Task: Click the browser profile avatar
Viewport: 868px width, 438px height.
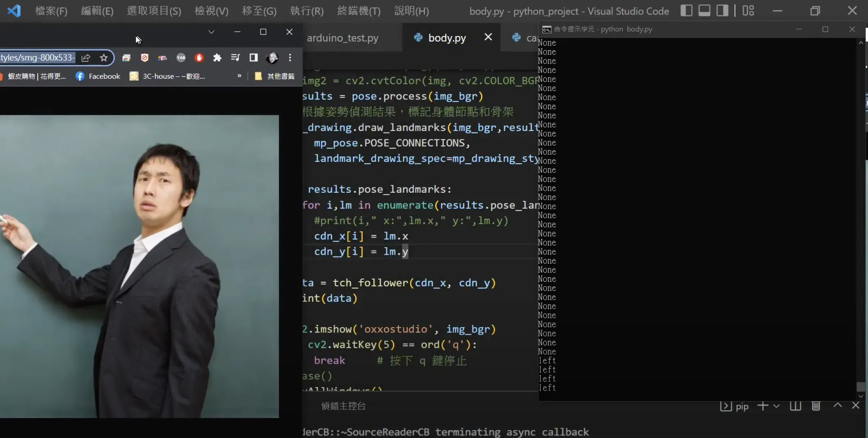Action: point(272,58)
